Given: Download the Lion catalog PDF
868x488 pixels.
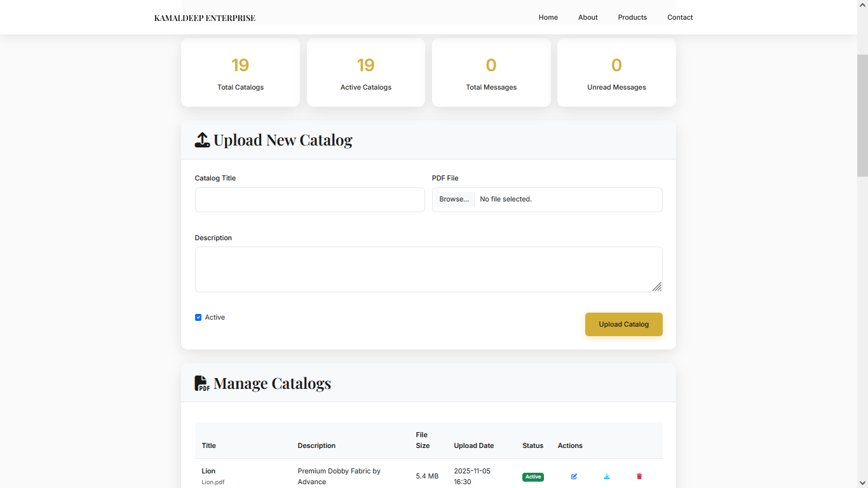Looking at the screenshot, I should tap(607, 476).
